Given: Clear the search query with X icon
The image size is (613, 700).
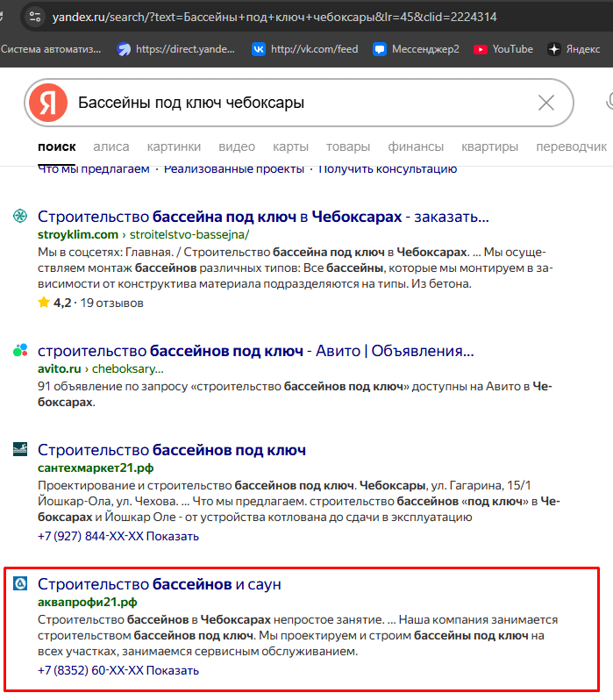Looking at the screenshot, I should 545,104.
